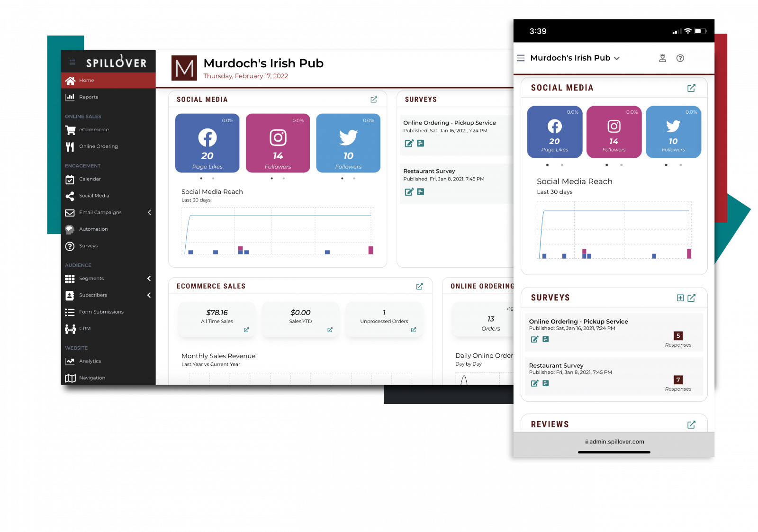The height and width of the screenshot is (532, 758).
Task: Click the admin.spillover.com address bar
Action: click(x=614, y=442)
